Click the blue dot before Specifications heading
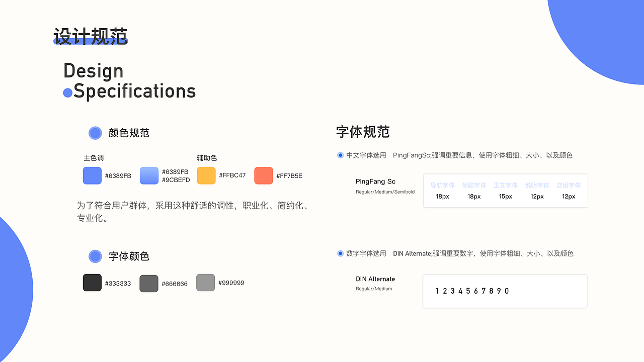The height and width of the screenshot is (362, 644). [x=67, y=92]
